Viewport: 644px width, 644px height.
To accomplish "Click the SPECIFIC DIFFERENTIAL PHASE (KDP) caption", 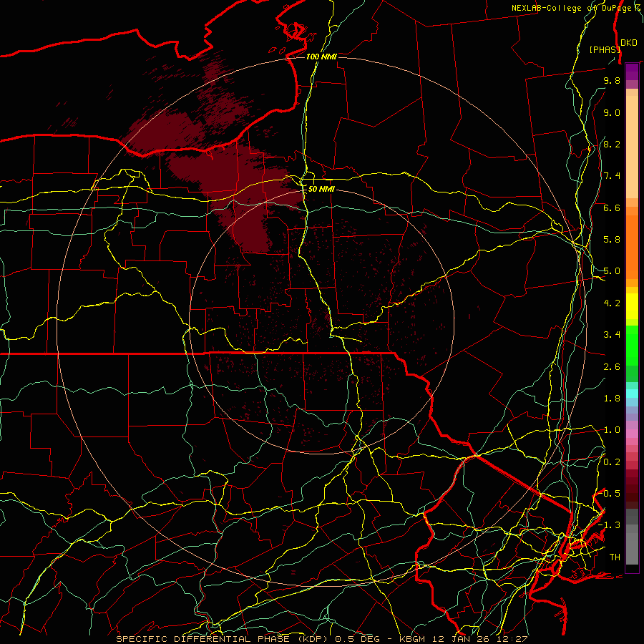I will click(223, 639).
